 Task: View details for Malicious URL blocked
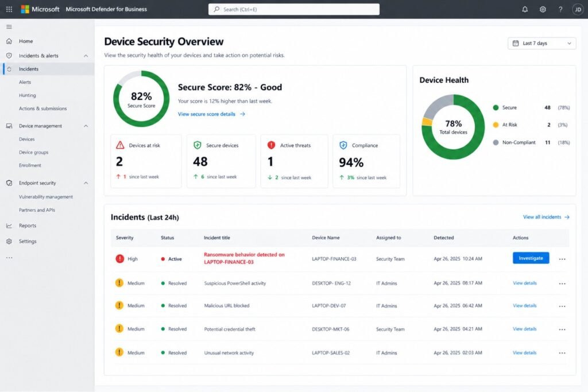tap(525, 305)
